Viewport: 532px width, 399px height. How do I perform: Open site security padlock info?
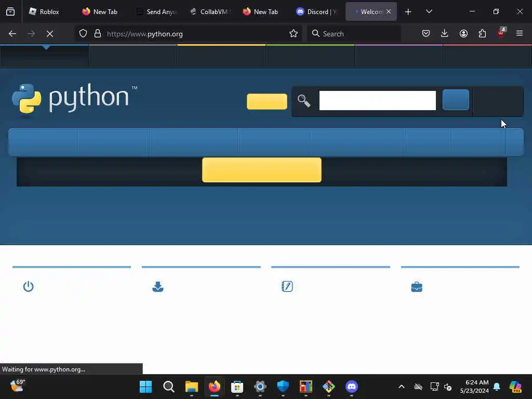coord(98,34)
